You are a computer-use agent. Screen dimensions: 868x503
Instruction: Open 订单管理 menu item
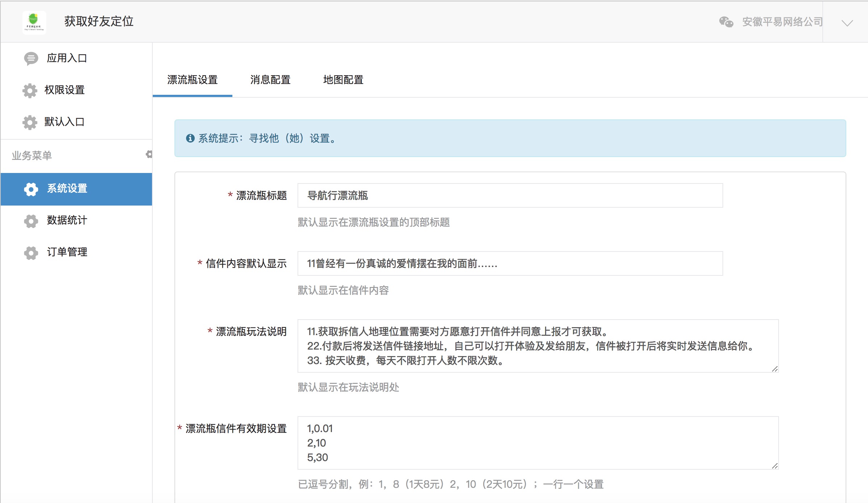coord(67,252)
